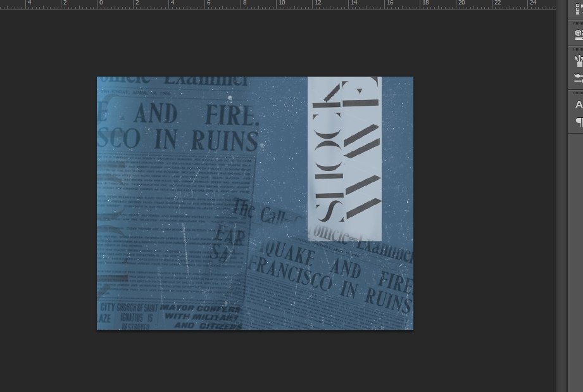Click the 0 origin mark on the ruler
Image resolution: width=583 pixels, height=392 pixels.
pyautogui.click(x=99, y=4)
